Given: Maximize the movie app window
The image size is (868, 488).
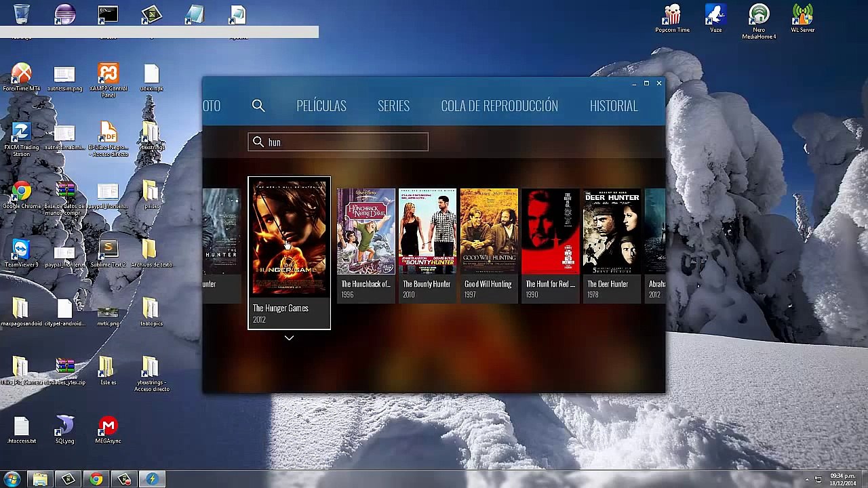Looking at the screenshot, I should pyautogui.click(x=646, y=83).
